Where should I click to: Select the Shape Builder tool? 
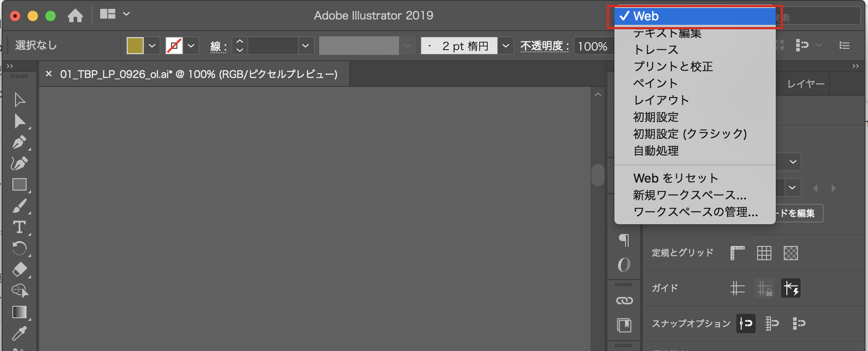pos(20,291)
